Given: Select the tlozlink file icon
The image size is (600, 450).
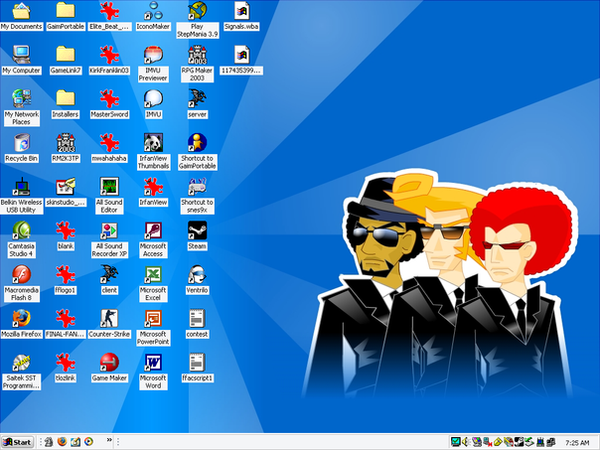Looking at the screenshot, I should click(x=65, y=363).
